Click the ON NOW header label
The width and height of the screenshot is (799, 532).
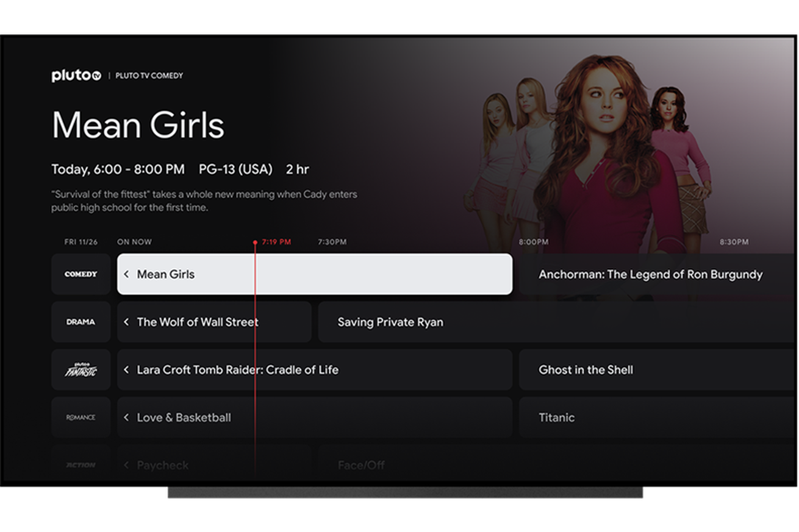[x=134, y=242]
